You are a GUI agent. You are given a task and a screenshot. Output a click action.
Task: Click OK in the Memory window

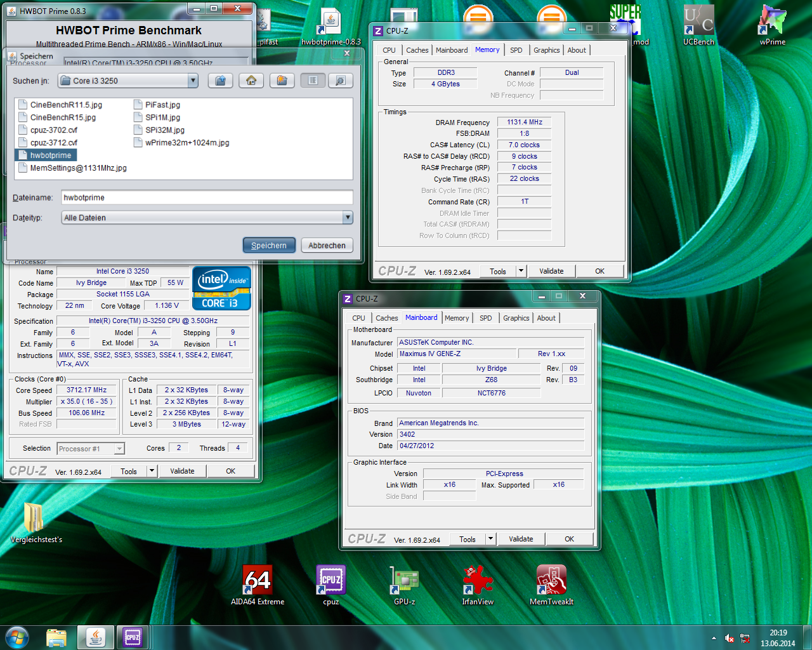pyautogui.click(x=600, y=271)
